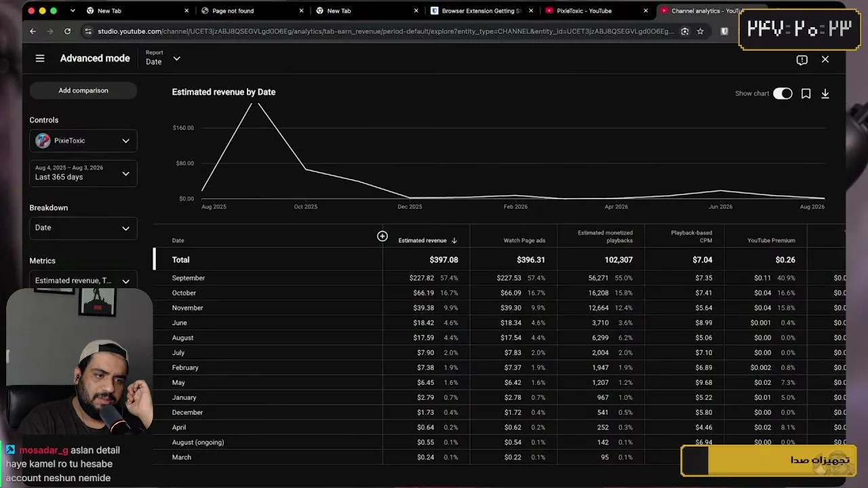Sort by YouTube Premium column
Viewport: 868px width, 488px height.
pyautogui.click(x=771, y=241)
